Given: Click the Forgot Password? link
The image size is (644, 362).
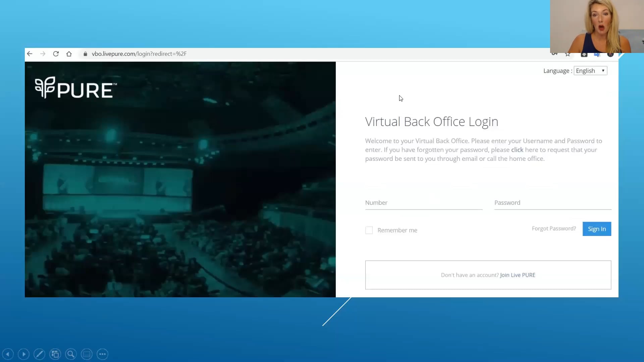Looking at the screenshot, I should tap(554, 229).
